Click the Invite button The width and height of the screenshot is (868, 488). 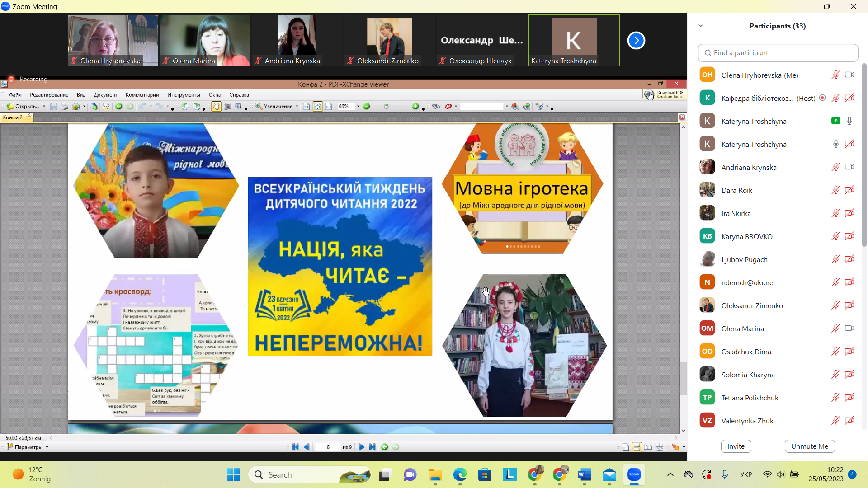tap(736, 446)
